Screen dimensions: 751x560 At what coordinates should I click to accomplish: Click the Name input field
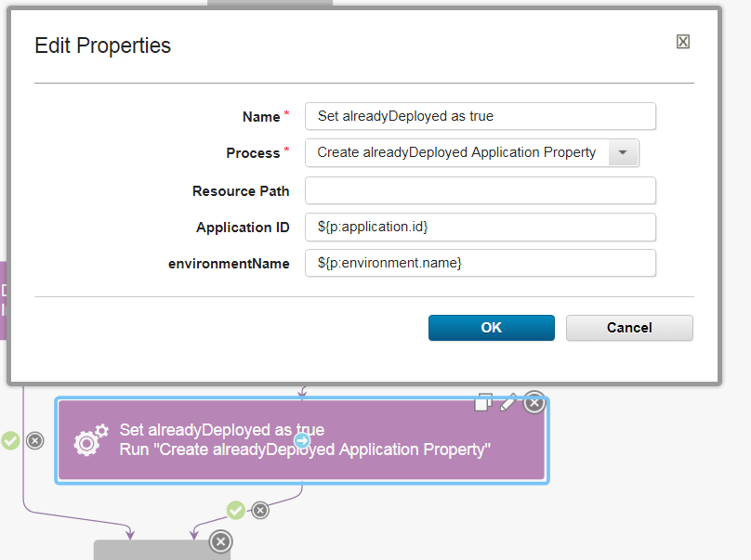(x=480, y=116)
